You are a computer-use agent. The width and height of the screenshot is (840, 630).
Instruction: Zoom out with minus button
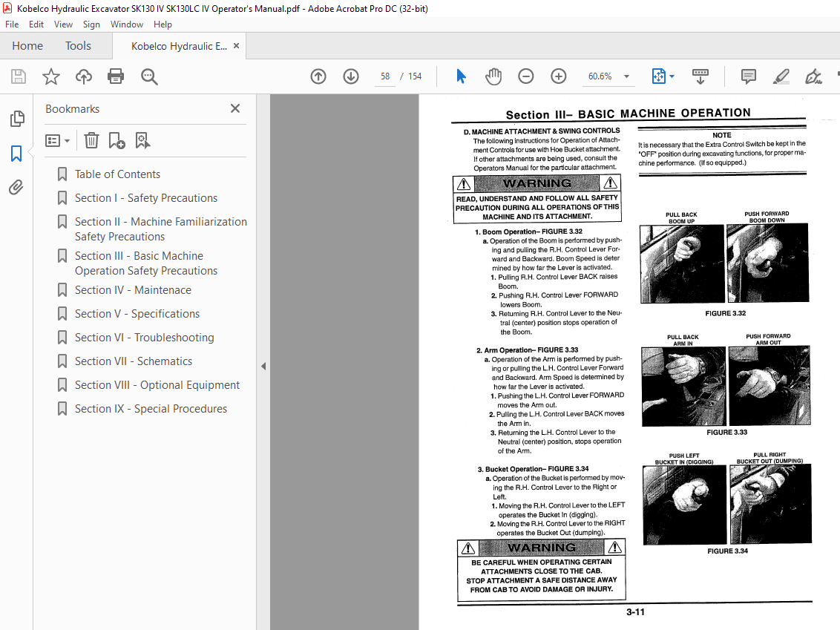[x=526, y=76]
